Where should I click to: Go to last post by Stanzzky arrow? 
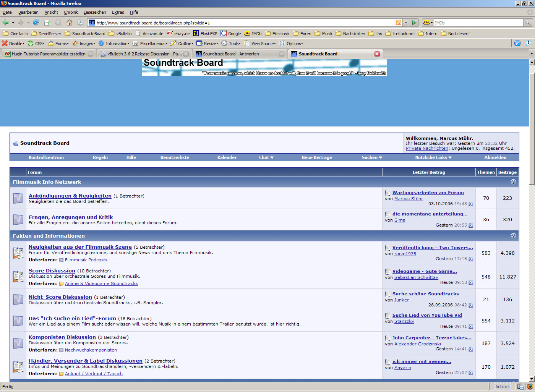(471, 327)
